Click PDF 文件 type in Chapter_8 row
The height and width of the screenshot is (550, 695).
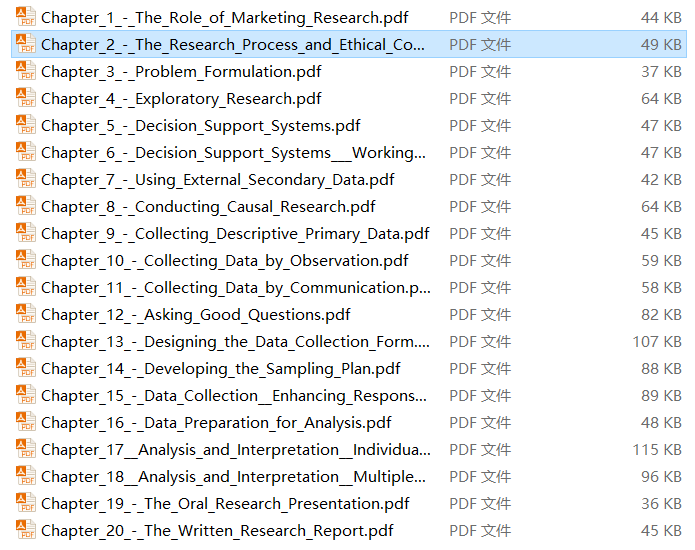click(x=480, y=207)
